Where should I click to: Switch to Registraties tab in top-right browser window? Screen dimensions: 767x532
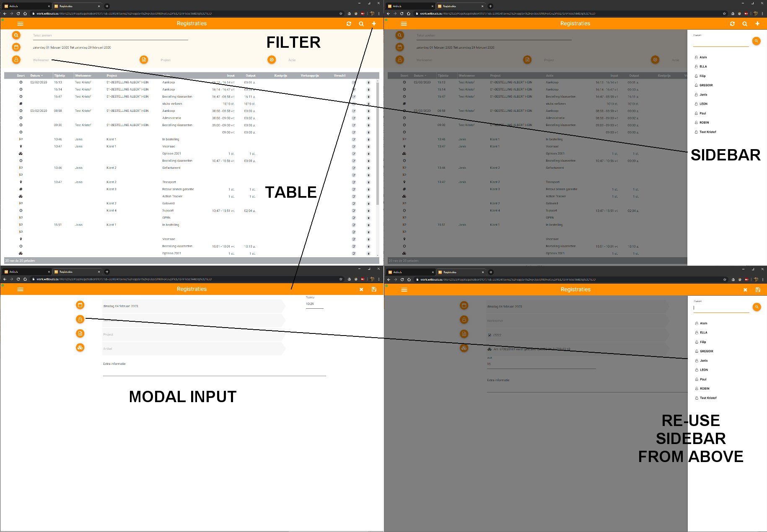(460, 6)
